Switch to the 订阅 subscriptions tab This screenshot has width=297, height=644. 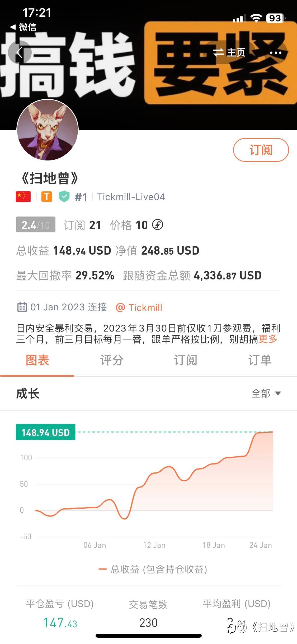(x=186, y=360)
